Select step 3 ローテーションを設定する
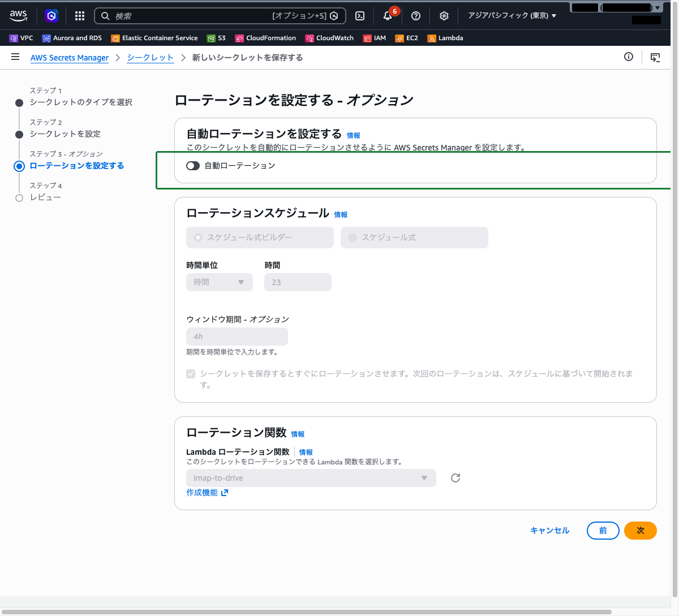 [x=77, y=166]
